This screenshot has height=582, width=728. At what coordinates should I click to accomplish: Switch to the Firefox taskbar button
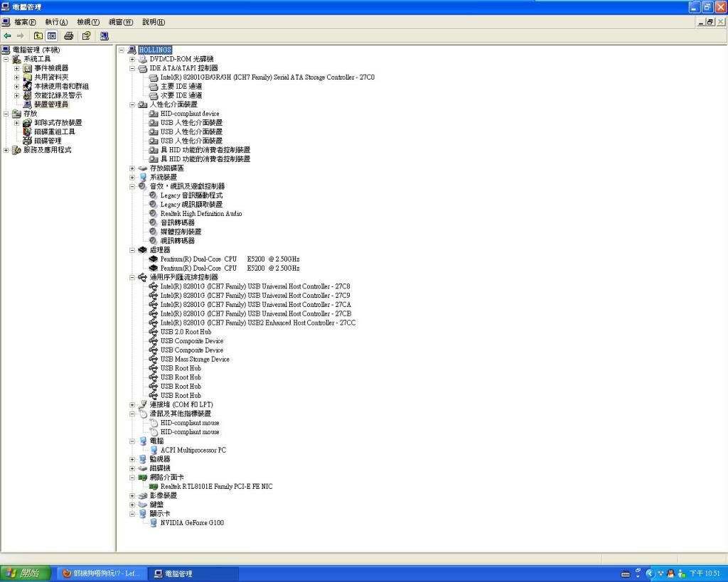[x=101, y=573]
